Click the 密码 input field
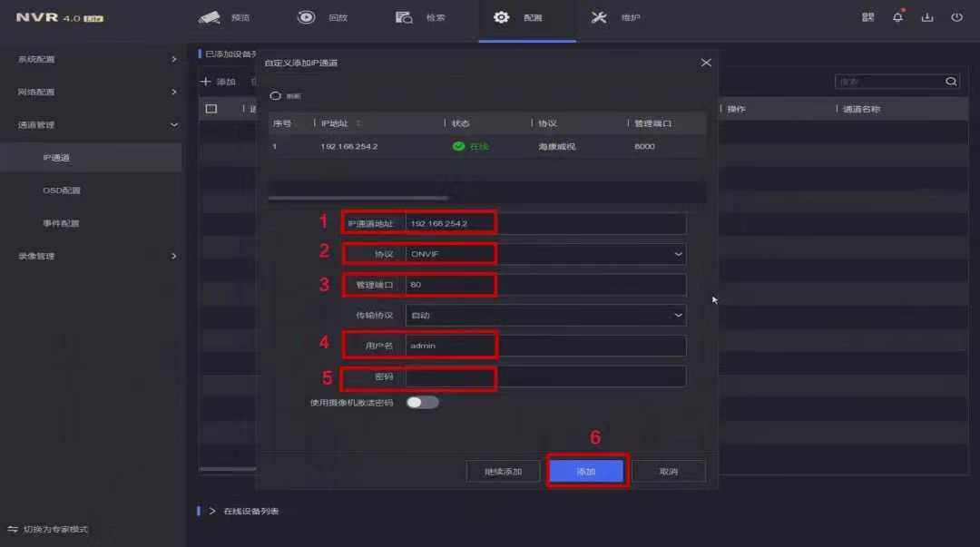Image resolution: width=980 pixels, height=547 pixels. point(545,376)
